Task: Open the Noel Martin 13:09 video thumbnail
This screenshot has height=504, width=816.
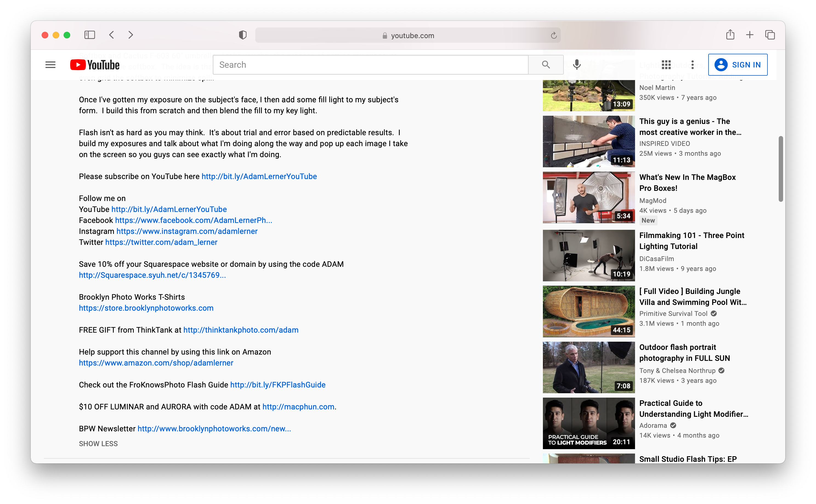Action: [x=589, y=95]
